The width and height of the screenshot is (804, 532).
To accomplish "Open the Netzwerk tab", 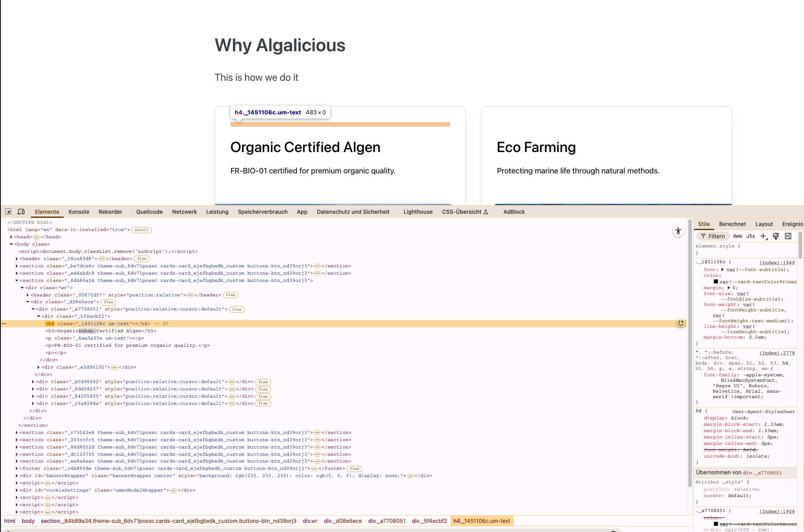I will (x=184, y=212).
